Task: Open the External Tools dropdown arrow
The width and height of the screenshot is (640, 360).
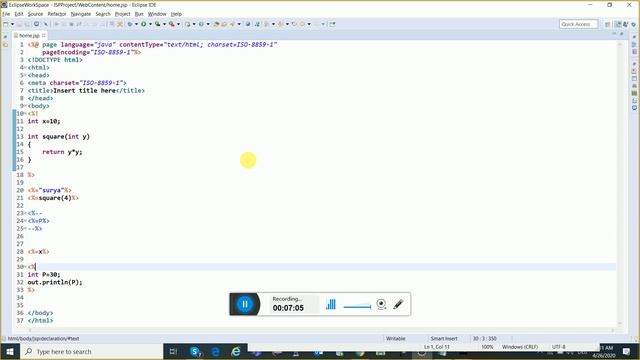Action: (178, 24)
